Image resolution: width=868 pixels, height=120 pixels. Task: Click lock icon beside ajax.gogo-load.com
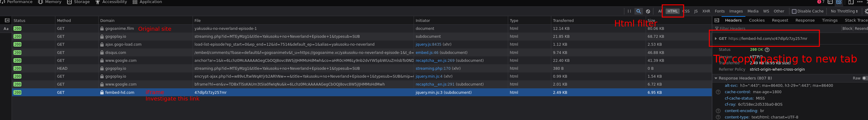tap(102, 44)
